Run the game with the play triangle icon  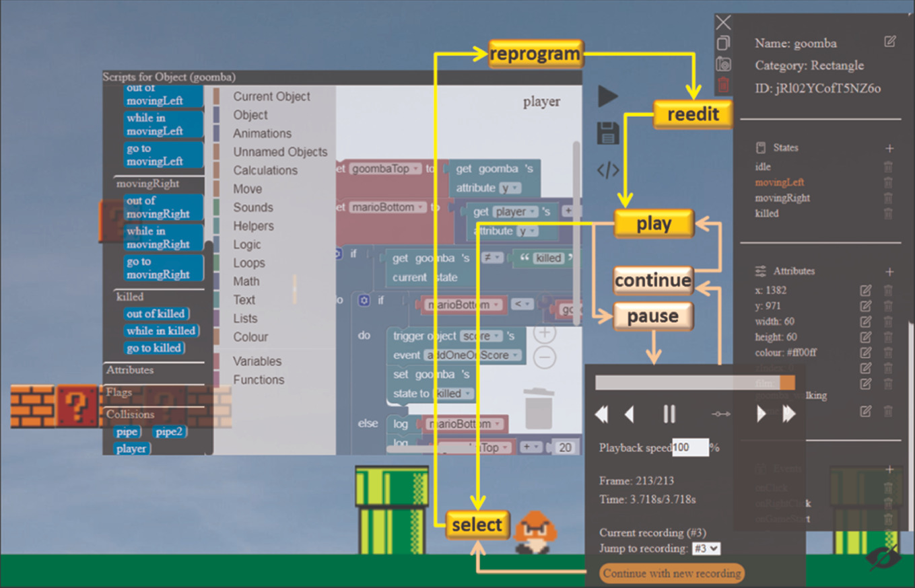607,96
